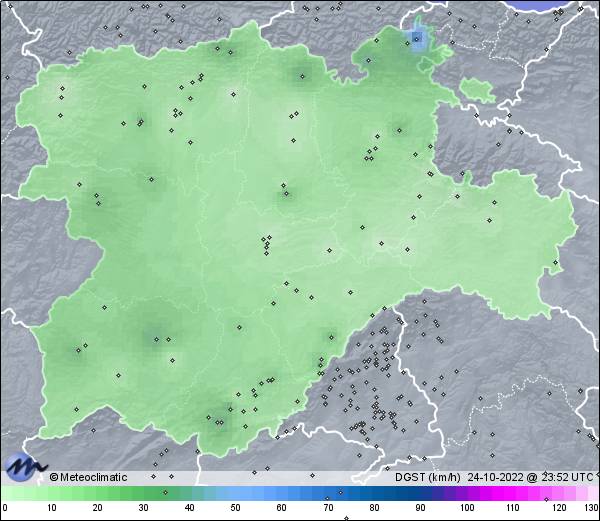Click the 24-10-2022 23:52 UTC timestamp
This screenshot has width=600, height=521.
click(x=533, y=478)
